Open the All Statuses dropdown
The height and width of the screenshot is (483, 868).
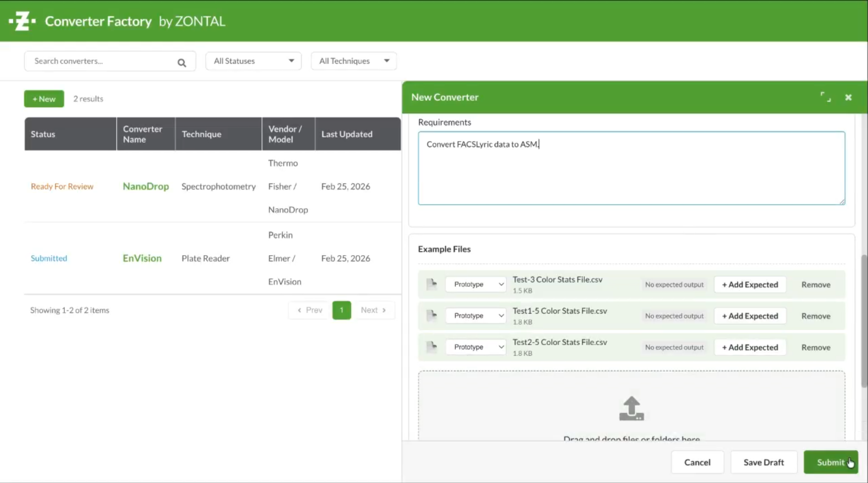pyautogui.click(x=253, y=61)
